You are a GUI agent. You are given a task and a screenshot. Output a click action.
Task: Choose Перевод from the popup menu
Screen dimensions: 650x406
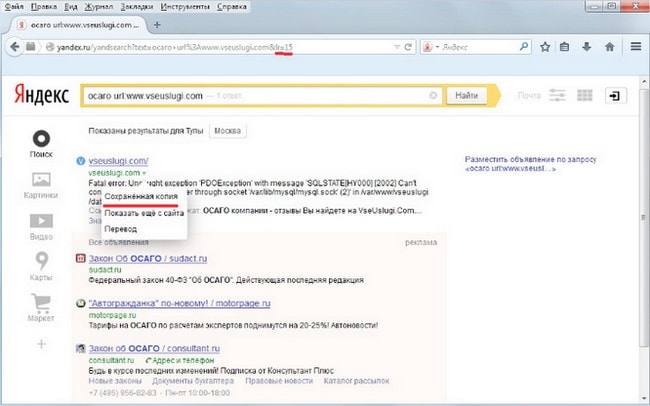(121, 229)
